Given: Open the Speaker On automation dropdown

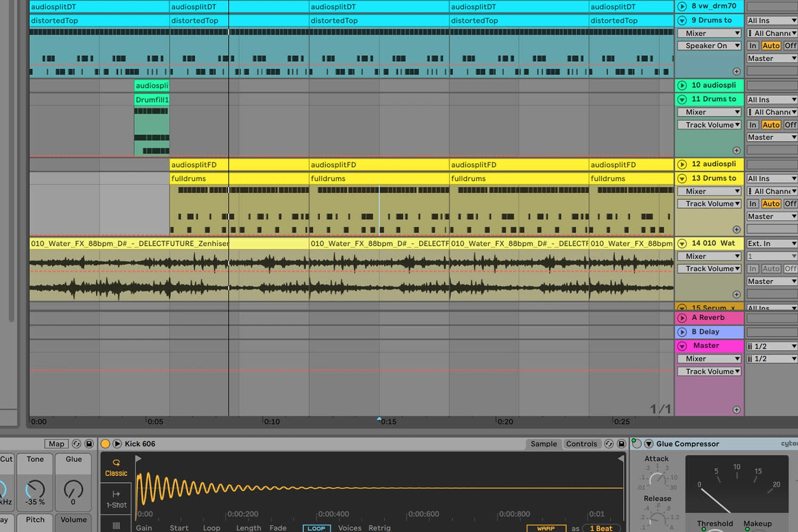Looking at the screenshot, I should click(709, 46).
